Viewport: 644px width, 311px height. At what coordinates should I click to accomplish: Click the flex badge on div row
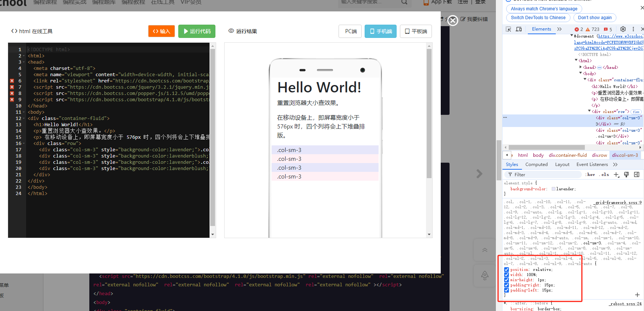(636, 112)
